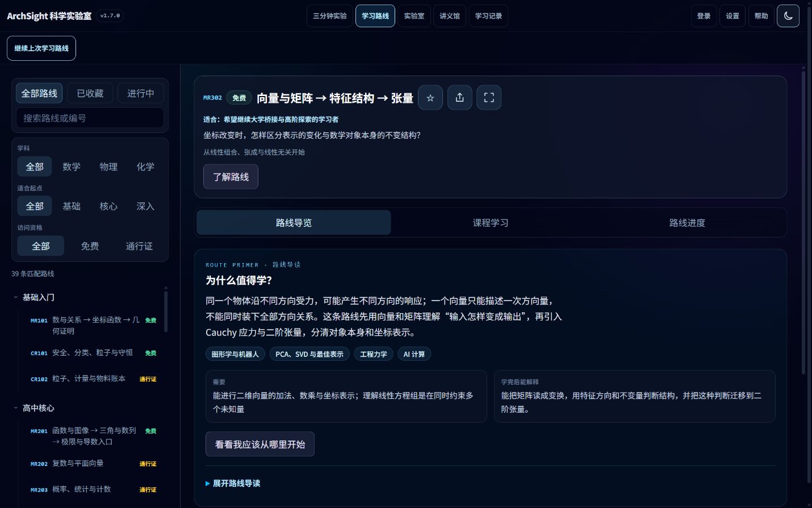The width and height of the screenshot is (812, 508).
Task: Open route MR201 函数与图像
Action: pos(93,436)
